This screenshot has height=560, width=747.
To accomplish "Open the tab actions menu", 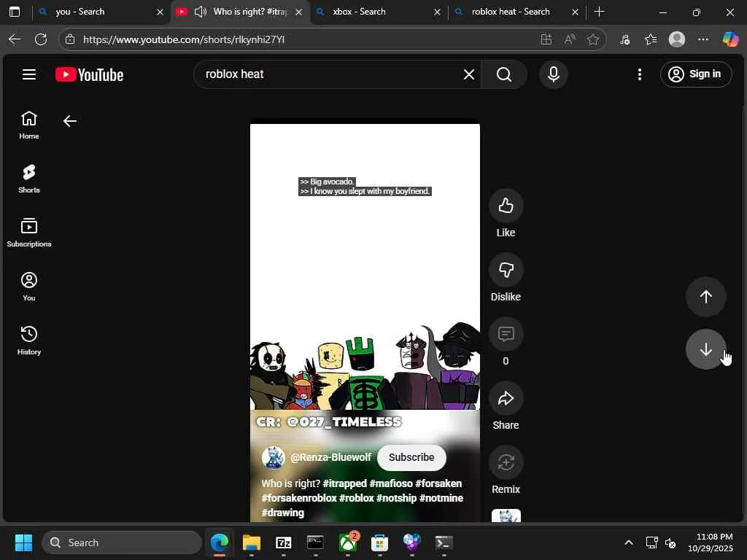I will coord(15,12).
